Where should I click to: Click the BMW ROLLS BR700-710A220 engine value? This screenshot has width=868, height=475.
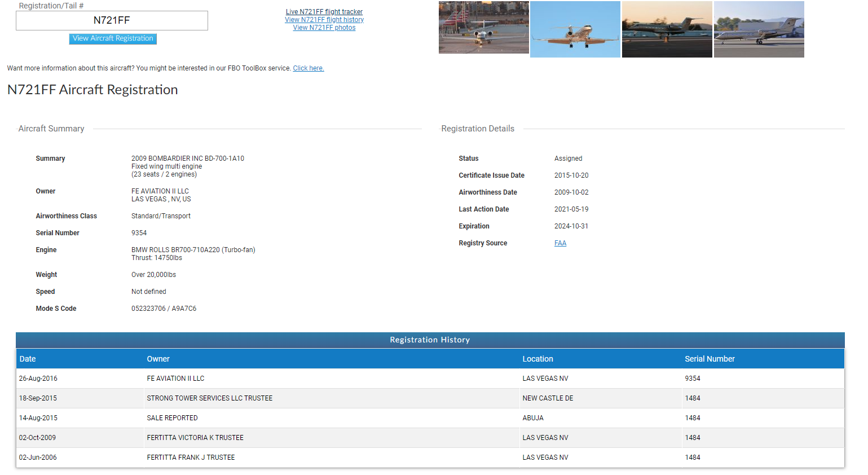pyautogui.click(x=193, y=250)
